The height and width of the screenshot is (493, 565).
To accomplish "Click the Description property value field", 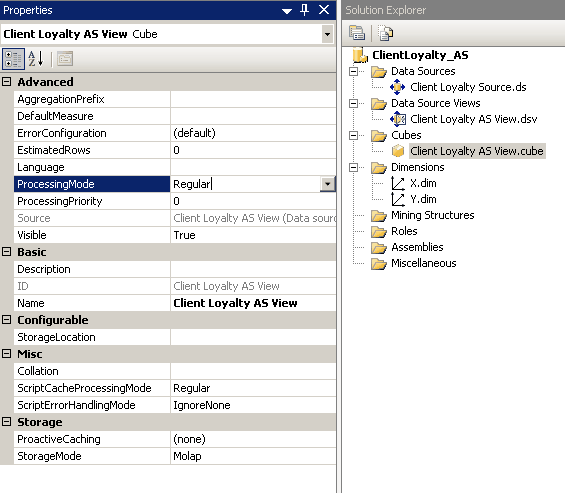I will pos(253,269).
